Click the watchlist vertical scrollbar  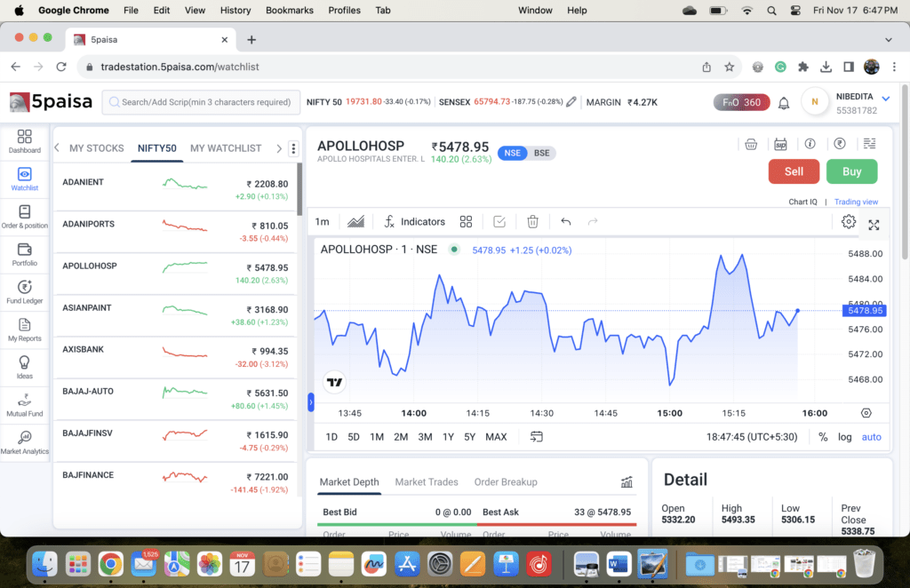point(299,189)
